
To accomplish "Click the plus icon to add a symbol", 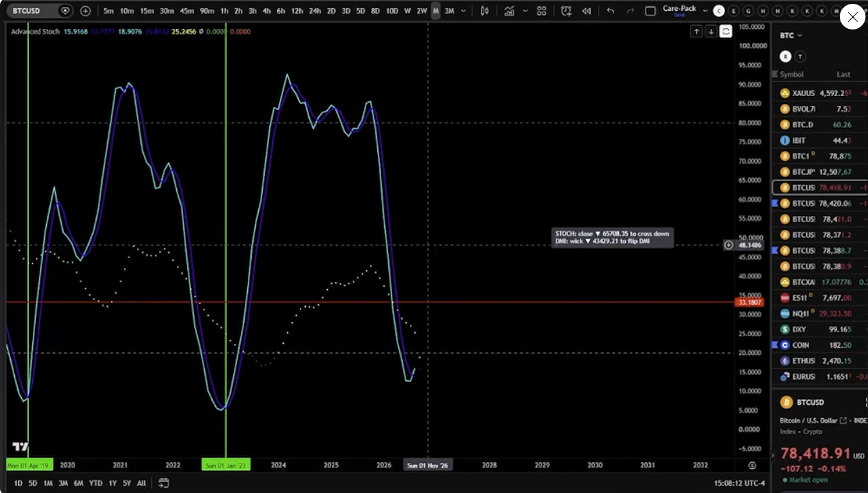I will point(85,11).
